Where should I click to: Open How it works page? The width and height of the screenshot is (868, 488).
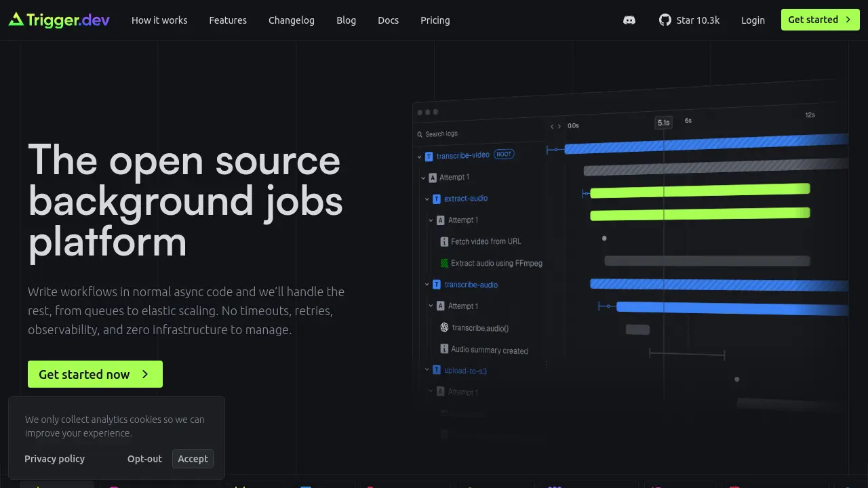159,20
